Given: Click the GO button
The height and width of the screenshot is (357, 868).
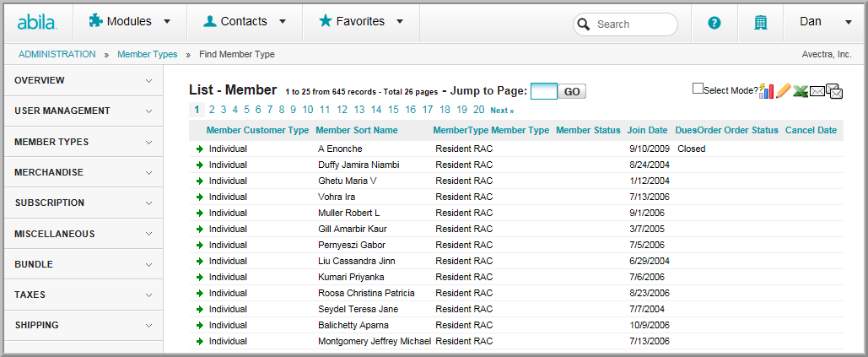Looking at the screenshot, I should (571, 92).
